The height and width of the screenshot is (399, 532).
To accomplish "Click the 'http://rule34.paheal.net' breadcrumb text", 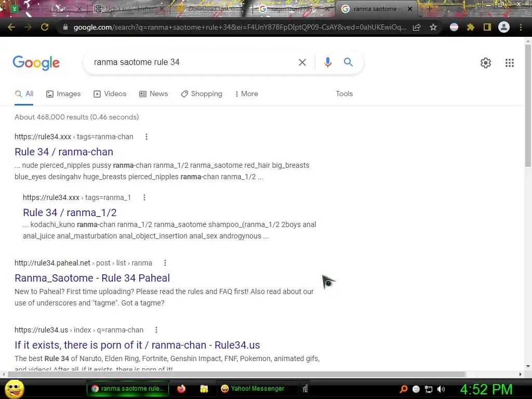I will click(x=52, y=263).
